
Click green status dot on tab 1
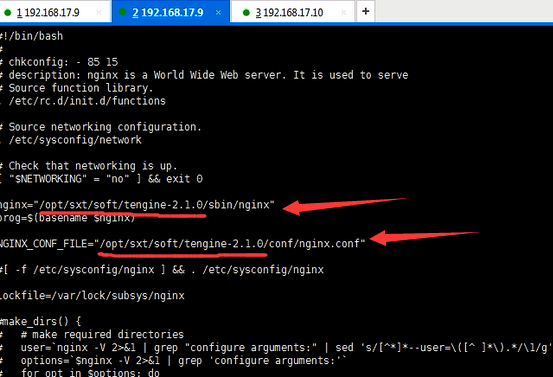pyautogui.click(x=7, y=13)
